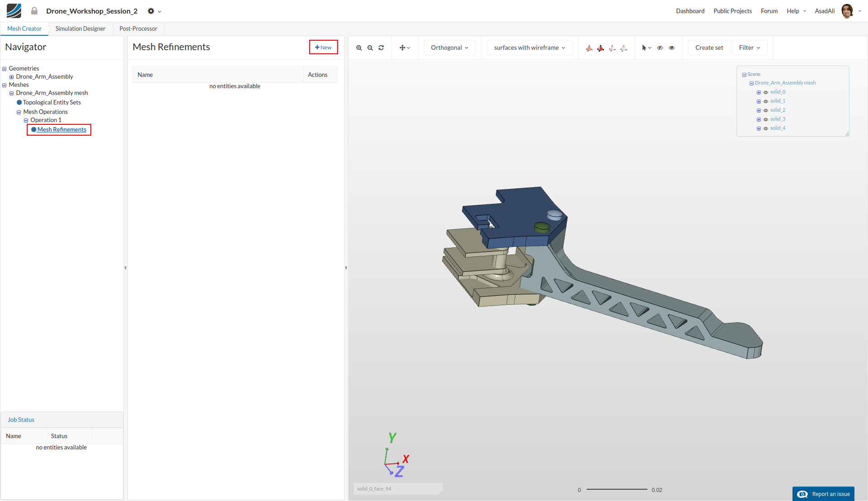Toggle visibility of solid_0 in scene

click(766, 92)
